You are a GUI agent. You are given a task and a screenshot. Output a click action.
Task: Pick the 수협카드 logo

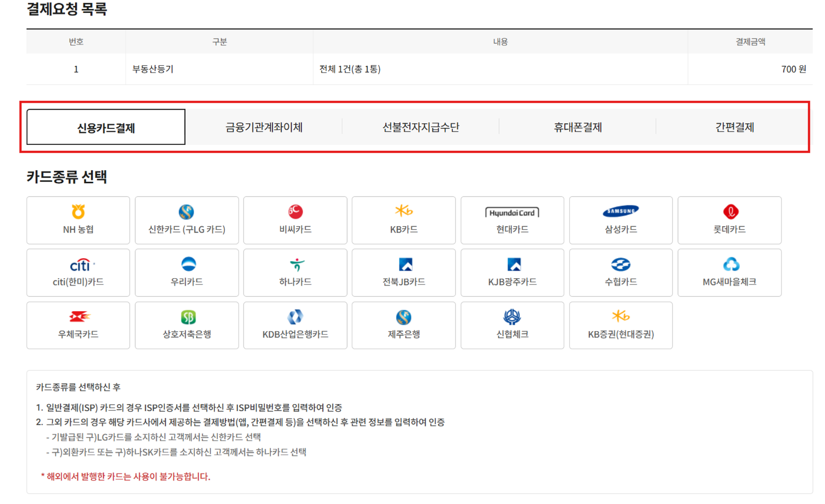[621, 273]
